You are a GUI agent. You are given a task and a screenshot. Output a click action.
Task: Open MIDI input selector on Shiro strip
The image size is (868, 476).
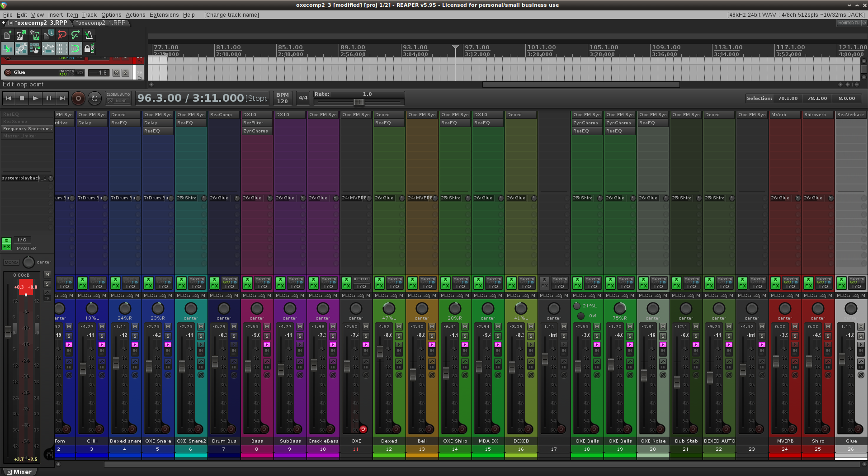click(818, 296)
